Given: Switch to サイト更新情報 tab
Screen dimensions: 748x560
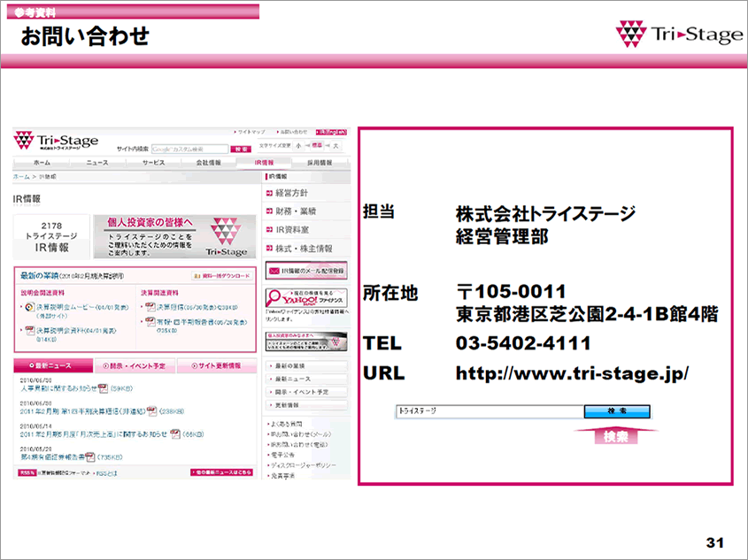Looking at the screenshot, I should pos(217,366).
